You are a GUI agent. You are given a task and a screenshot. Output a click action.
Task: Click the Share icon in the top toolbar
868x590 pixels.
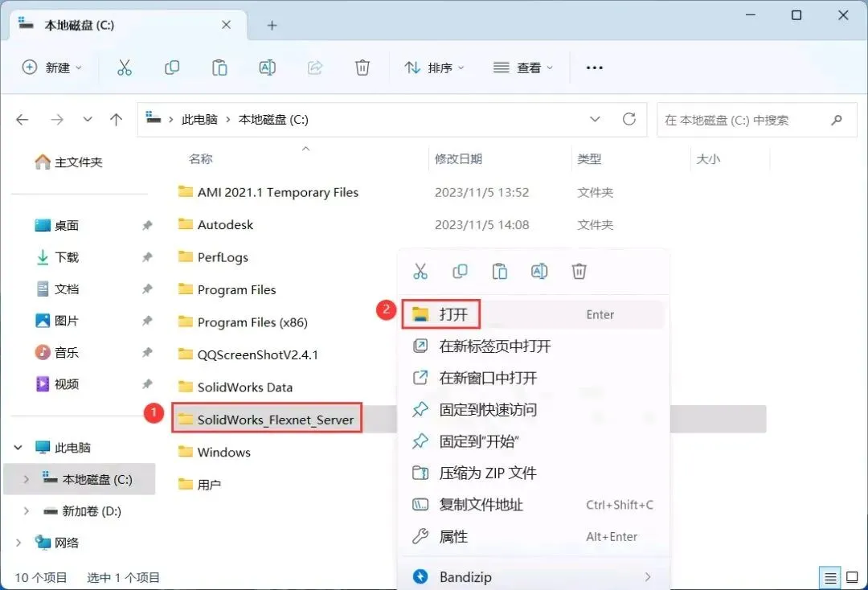pyautogui.click(x=315, y=68)
